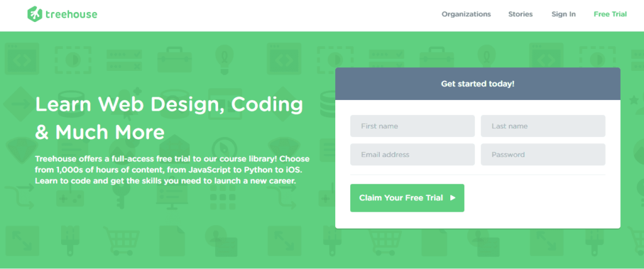Focus the Last name field
The image size is (644, 269).
(543, 126)
